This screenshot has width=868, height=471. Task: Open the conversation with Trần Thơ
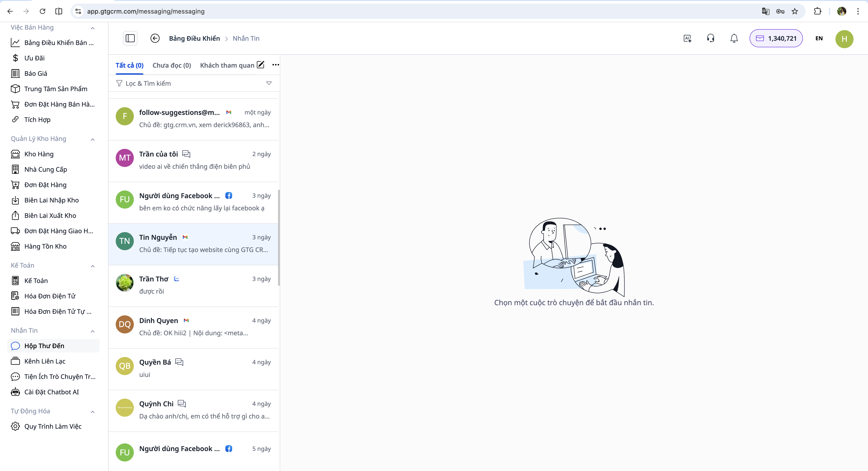tap(194, 285)
